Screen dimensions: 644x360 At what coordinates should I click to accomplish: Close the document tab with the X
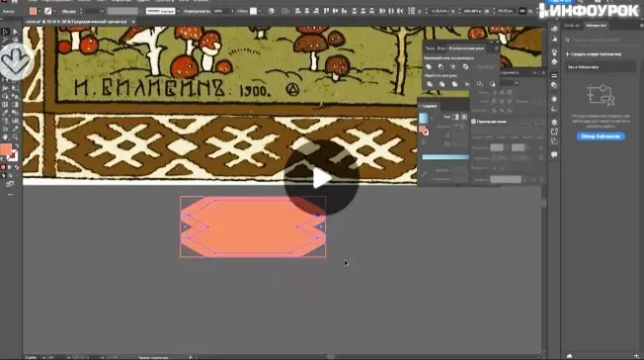[x=133, y=22]
